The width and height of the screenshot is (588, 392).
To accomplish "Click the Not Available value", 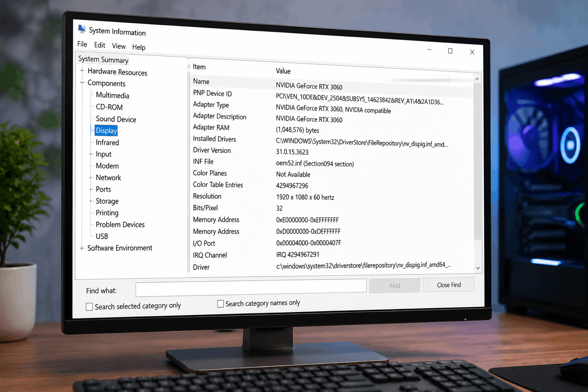I will tap(293, 175).
